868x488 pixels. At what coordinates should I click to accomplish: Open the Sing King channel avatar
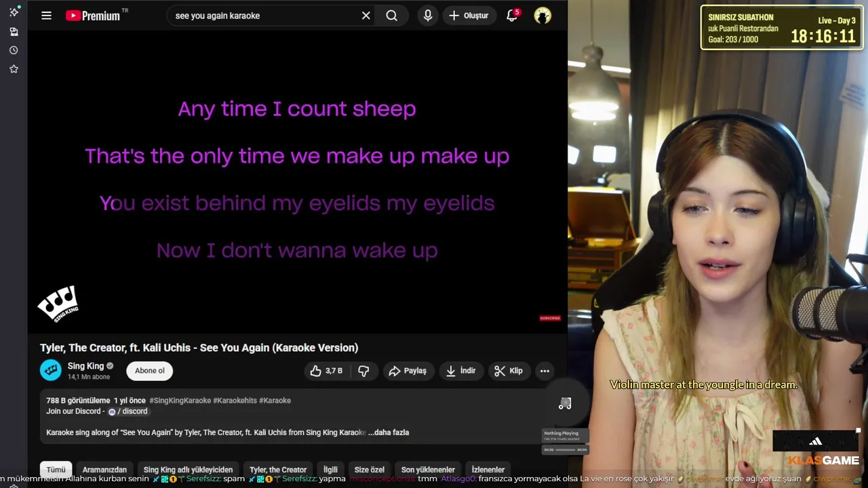point(51,370)
